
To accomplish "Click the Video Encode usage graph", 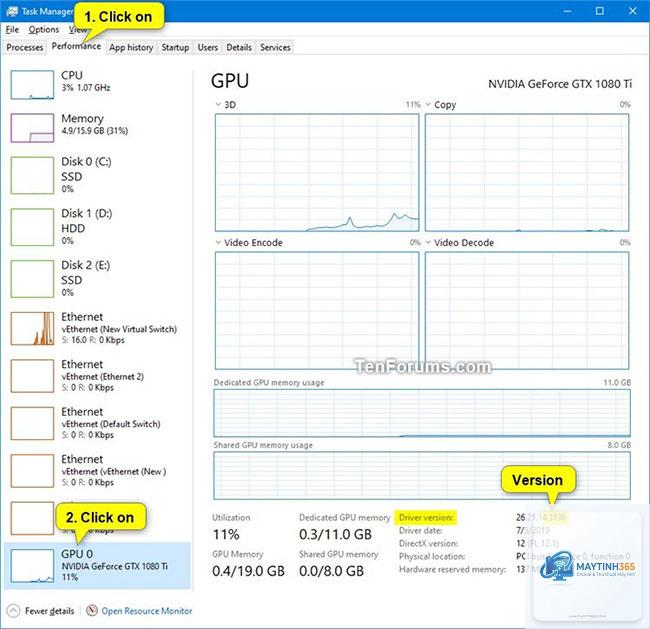I will click(x=317, y=311).
